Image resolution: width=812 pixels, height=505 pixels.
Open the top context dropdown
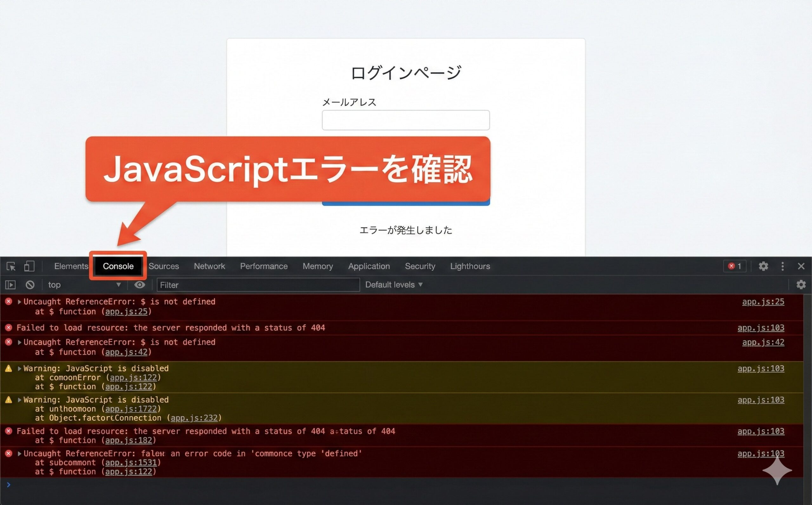pos(84,285)
